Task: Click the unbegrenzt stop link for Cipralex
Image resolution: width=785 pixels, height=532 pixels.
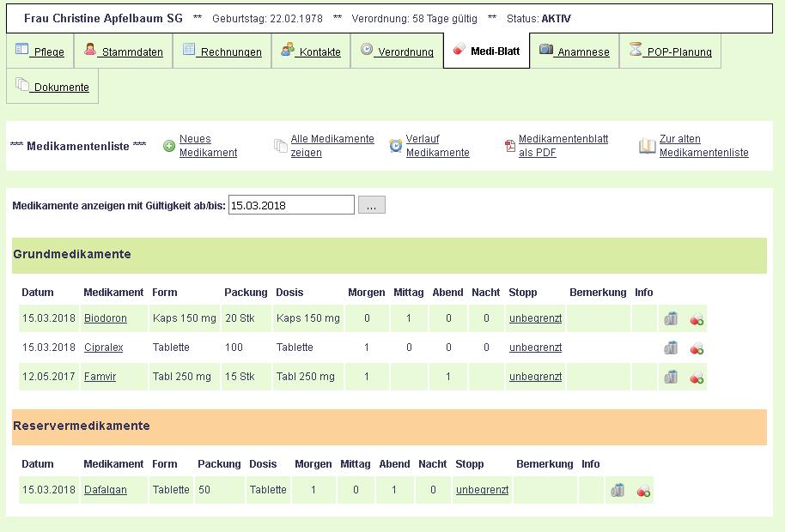Action: (535, 348)
